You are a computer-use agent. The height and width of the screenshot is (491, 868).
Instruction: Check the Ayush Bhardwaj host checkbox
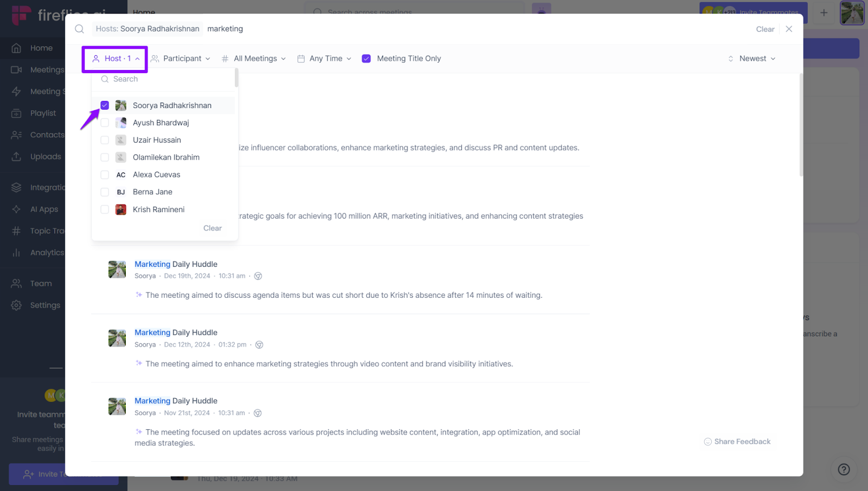click(x=105, y=123)
